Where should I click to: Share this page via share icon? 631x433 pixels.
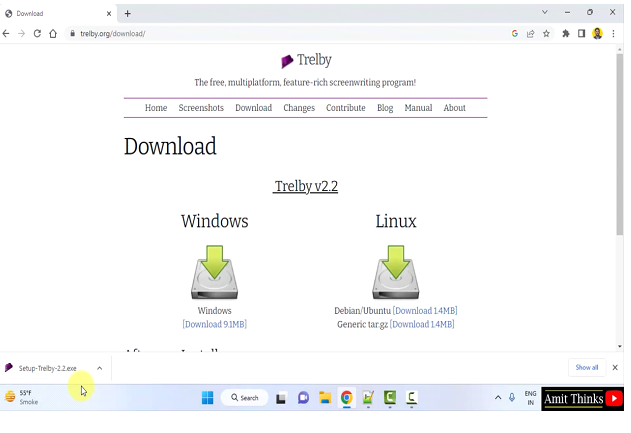[530, 34]
